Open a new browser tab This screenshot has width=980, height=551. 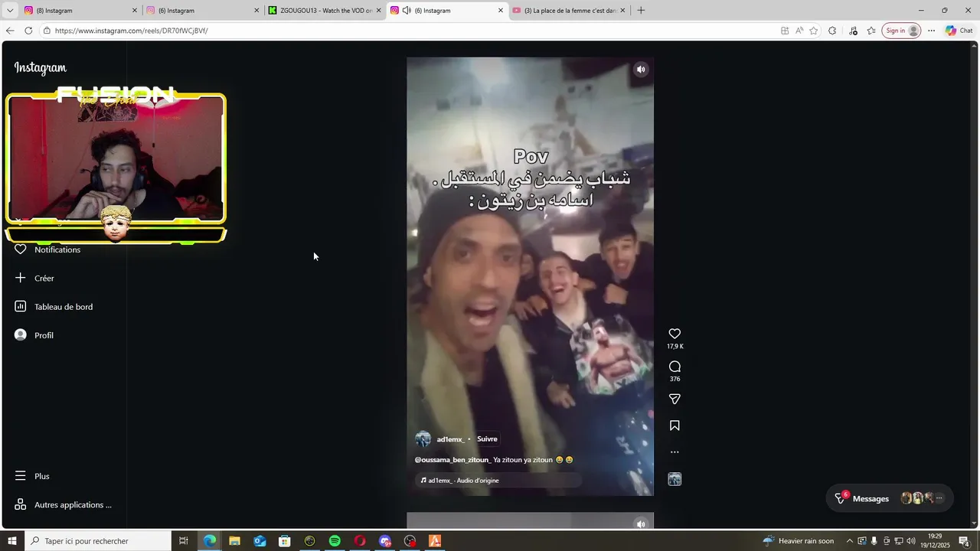coord(641,11)
